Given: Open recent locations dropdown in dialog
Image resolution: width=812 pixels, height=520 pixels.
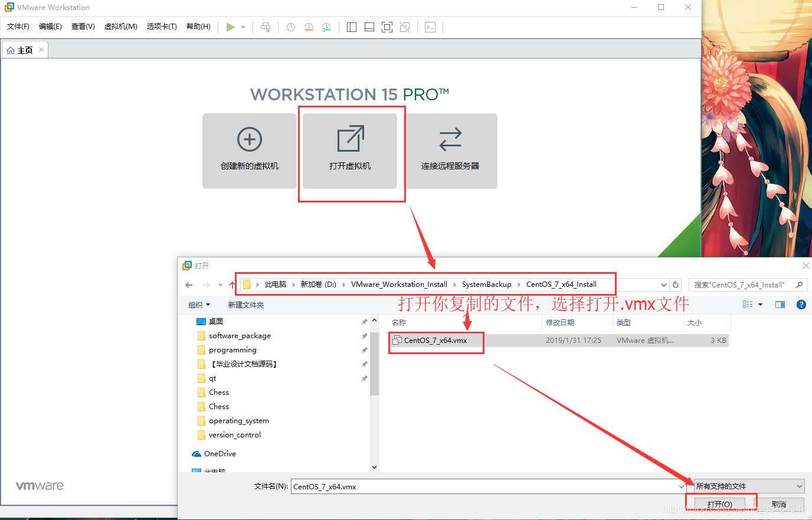Looking at the screenshot, I should tap(220, 284).
